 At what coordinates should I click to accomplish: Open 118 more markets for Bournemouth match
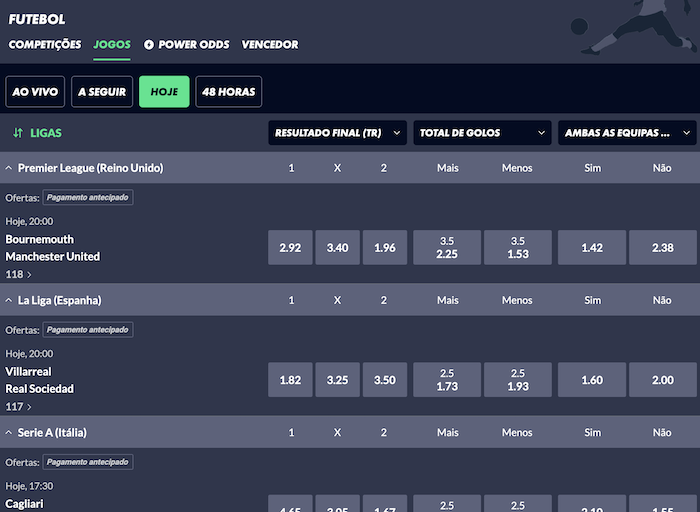(x=19, y=274)
